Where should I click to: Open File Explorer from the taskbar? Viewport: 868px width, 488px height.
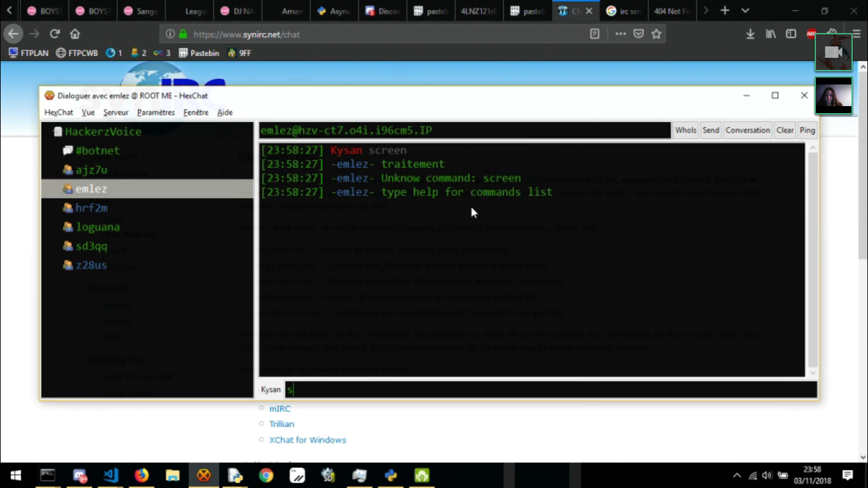pyautogui.click(x=172, y=475)
